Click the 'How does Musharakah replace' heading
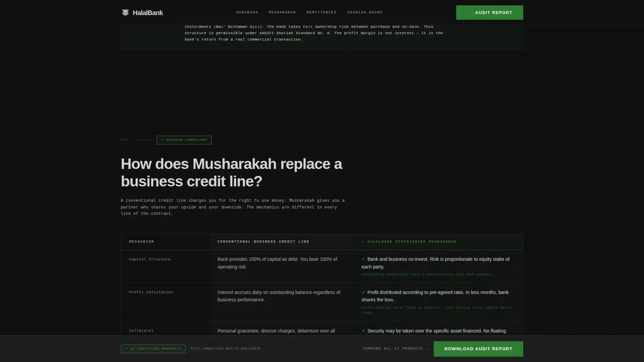This screenshot has height=362, width=644. coord(231,173)
